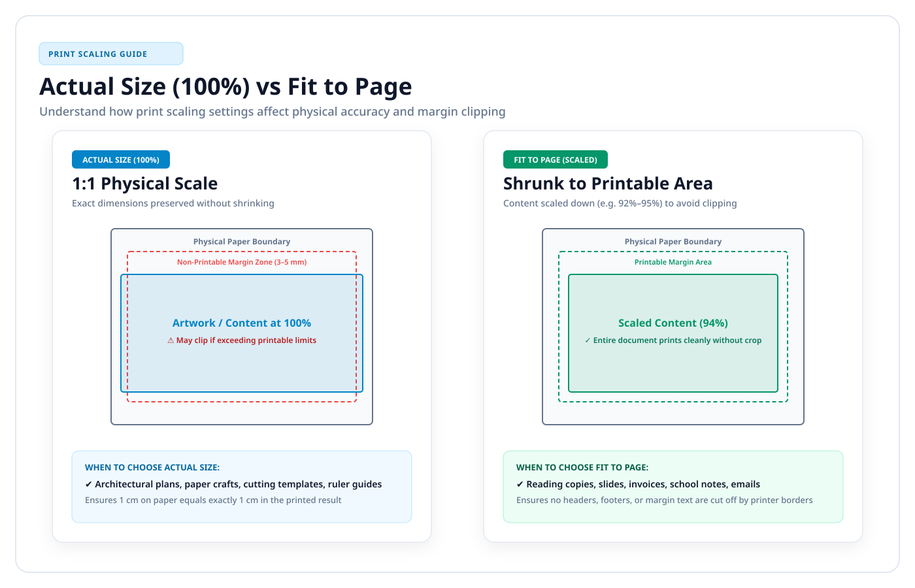
Task: Click the "Printable Margin Area" label
Action: point(673,262)
